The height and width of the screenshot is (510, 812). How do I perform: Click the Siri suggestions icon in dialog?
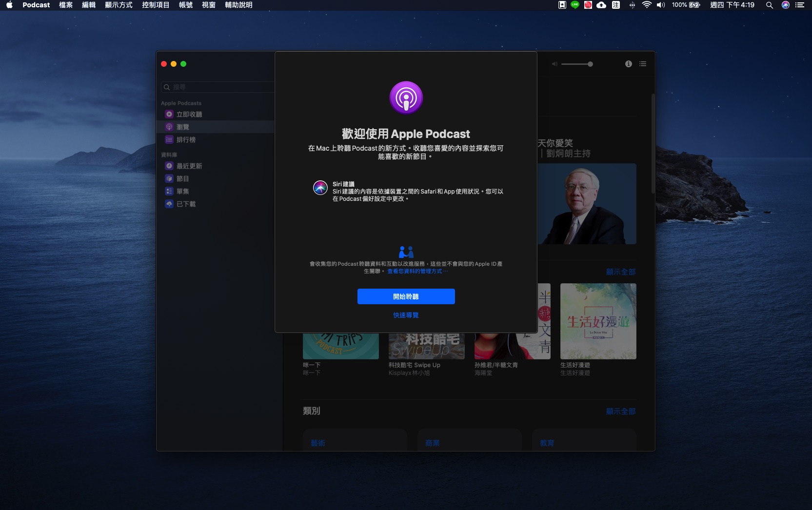coord(320,188)
